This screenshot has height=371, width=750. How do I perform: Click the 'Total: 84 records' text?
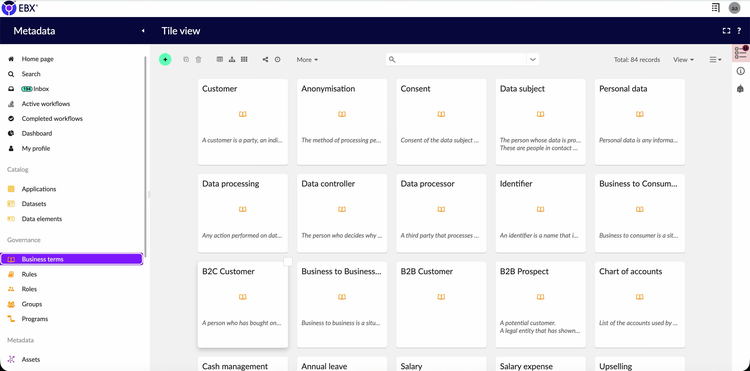637,60
